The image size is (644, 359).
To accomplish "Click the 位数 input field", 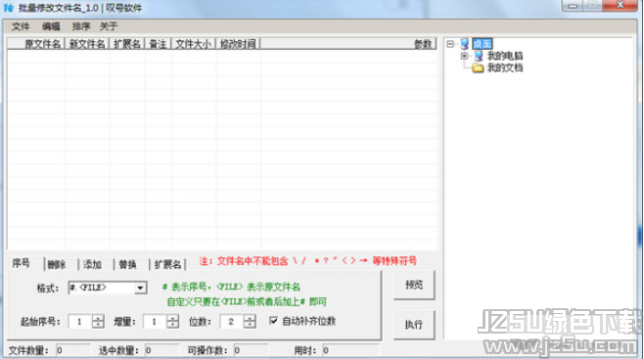I will (232, 321).
